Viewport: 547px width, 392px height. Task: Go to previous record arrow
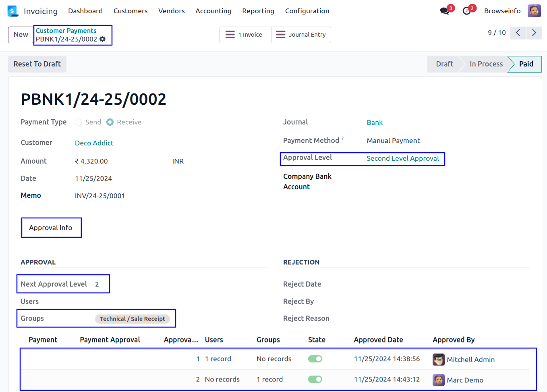(518, 33)
